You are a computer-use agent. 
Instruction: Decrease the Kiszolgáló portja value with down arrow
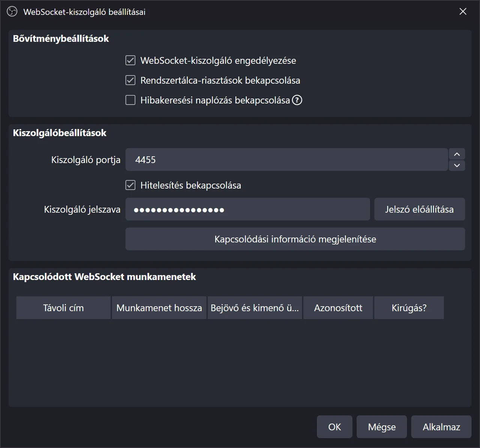pyautogui.click(x=457, y=165)
